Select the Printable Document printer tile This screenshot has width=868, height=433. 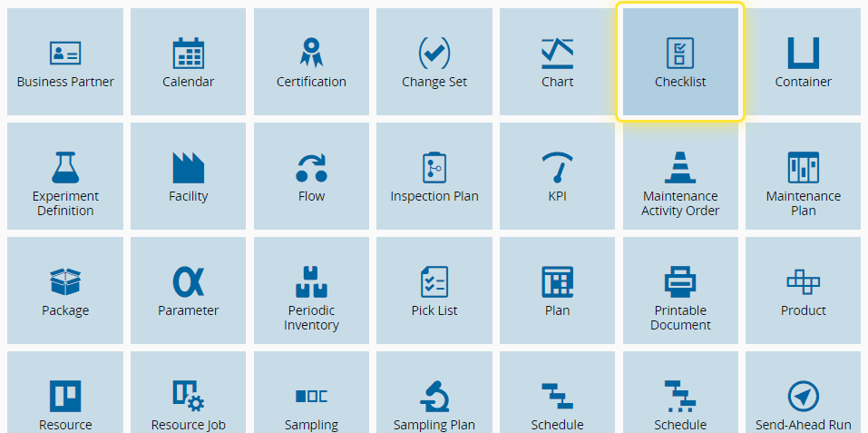point(680,290)
